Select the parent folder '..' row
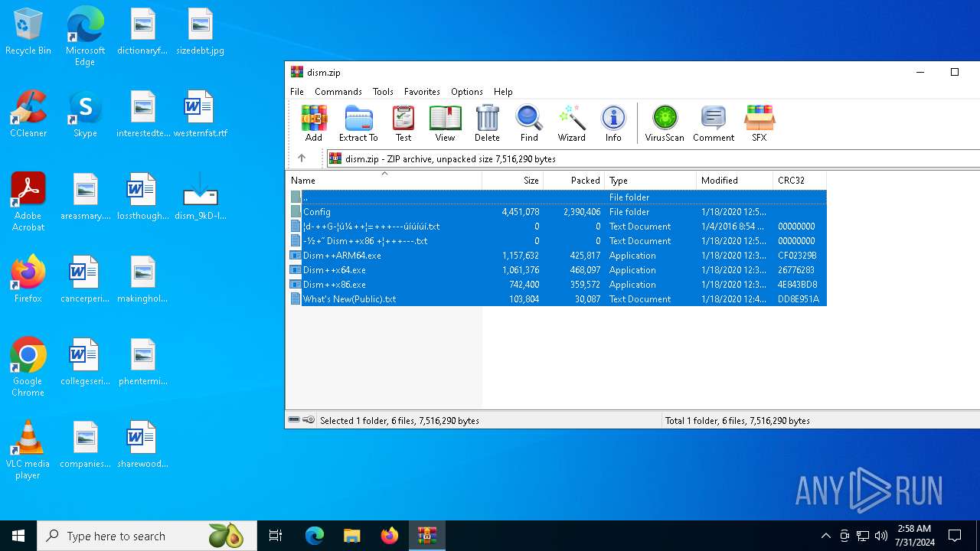This screenshot has width=980, height=551. point(557,197)
